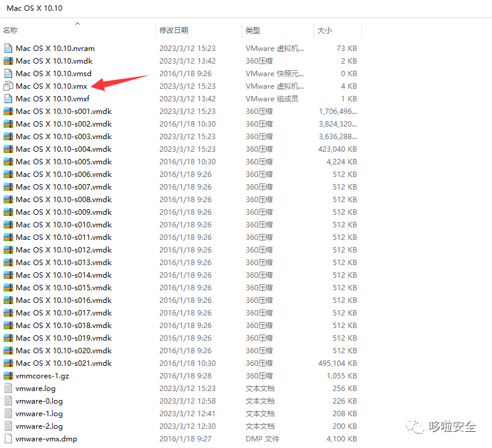The height and width of the screenshot is (448, 492).
Task: Click the Mac OS X 10.10.vmx file icon
Action: pos(8,86)
